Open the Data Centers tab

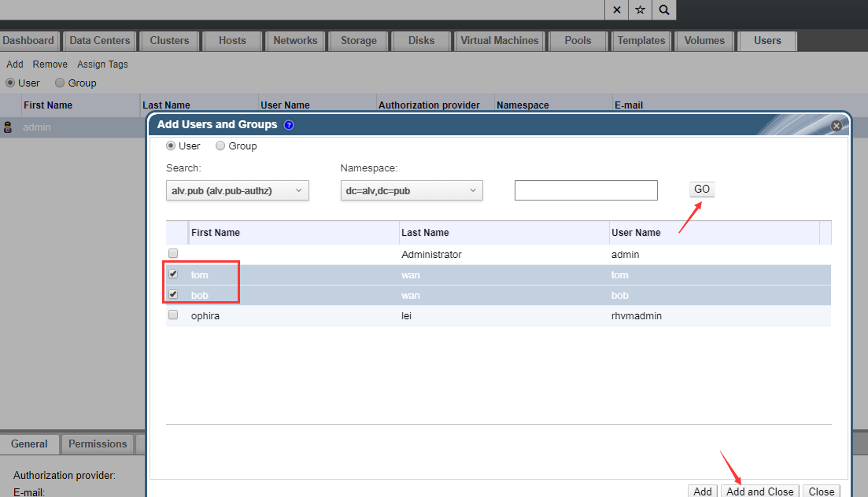(x=100, y=41)
